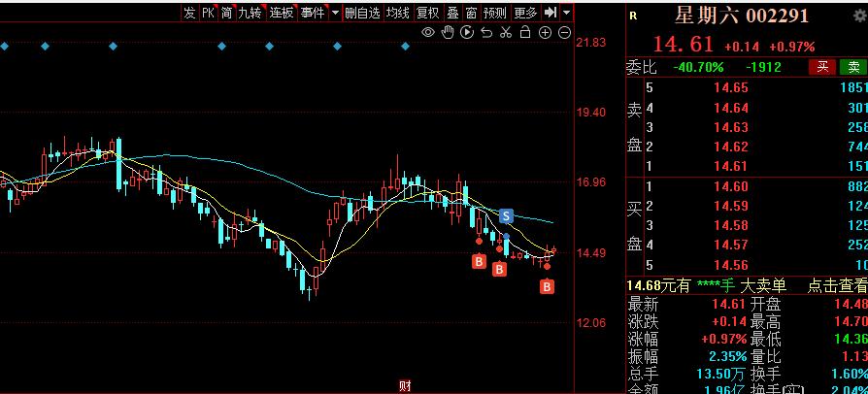868x394 pixels.
Task: Open the PK comparison tool
Action: (208, 13)
